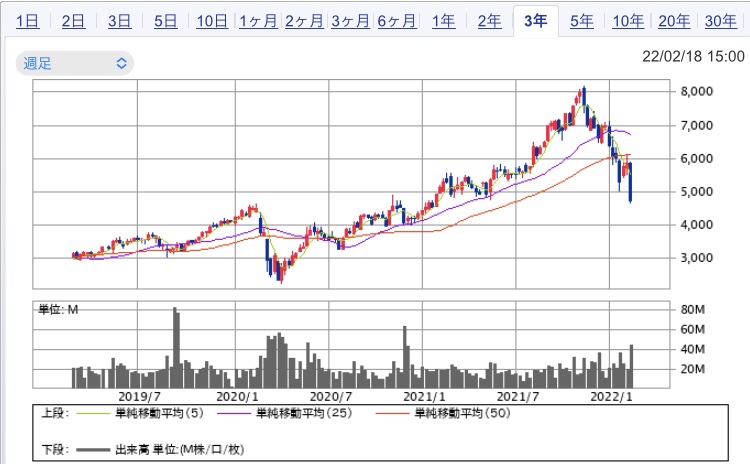Click the latest candlestick on price chart
Screen dimensions: 750x464
pos(631,183)
